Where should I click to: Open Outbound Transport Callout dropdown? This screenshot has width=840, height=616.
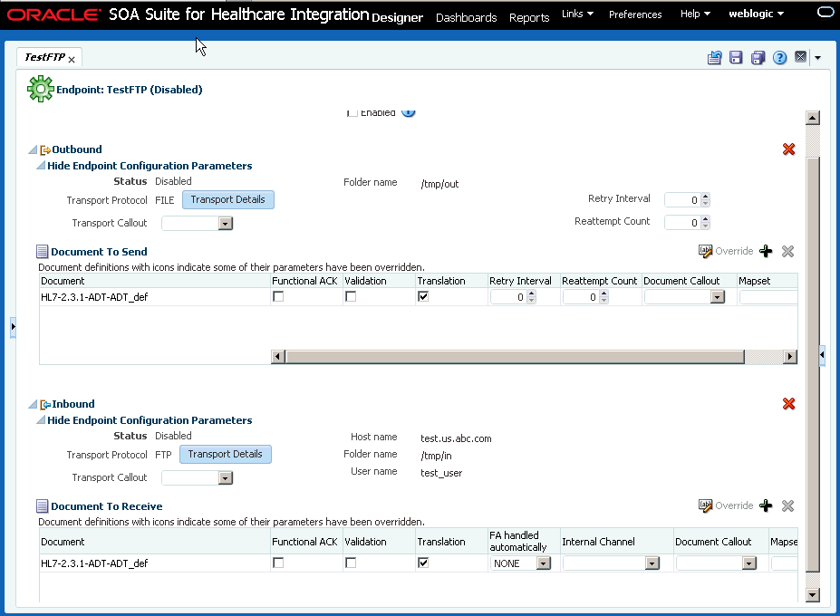point(226,224)
